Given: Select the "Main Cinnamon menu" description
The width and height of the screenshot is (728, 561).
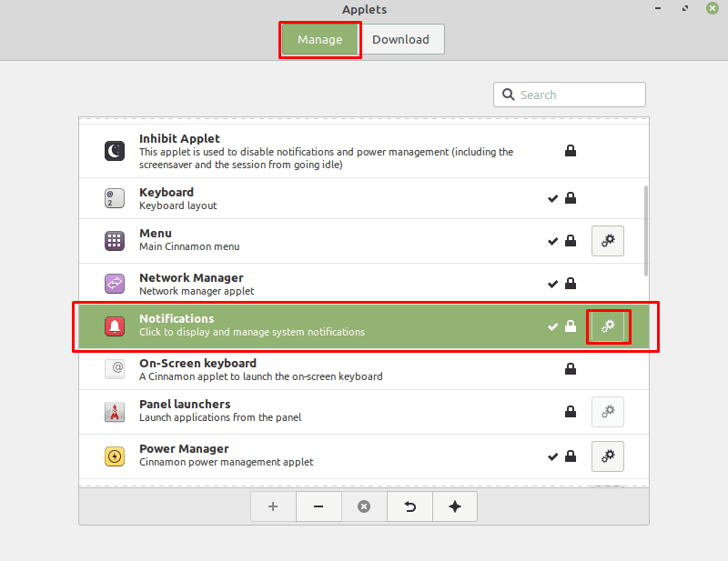Looking at the screenshot, I should [189, 246].
